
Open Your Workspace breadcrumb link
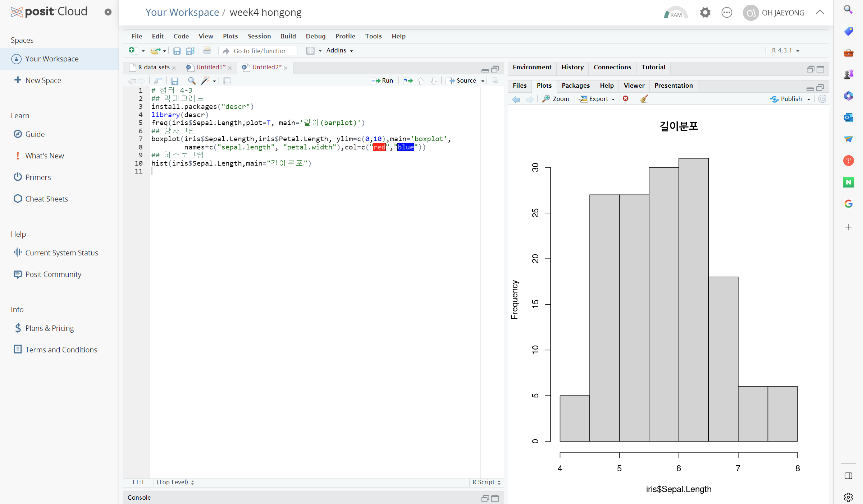click(182, 12)
